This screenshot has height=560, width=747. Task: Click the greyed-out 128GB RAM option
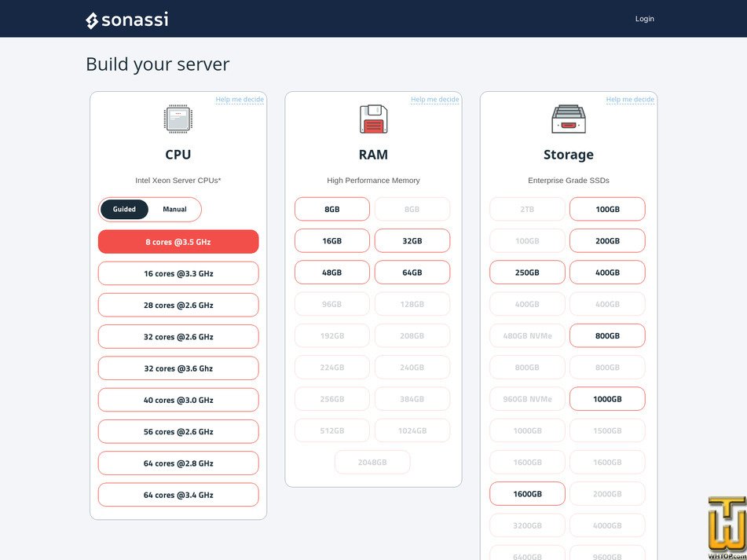[x=412, y=304]
